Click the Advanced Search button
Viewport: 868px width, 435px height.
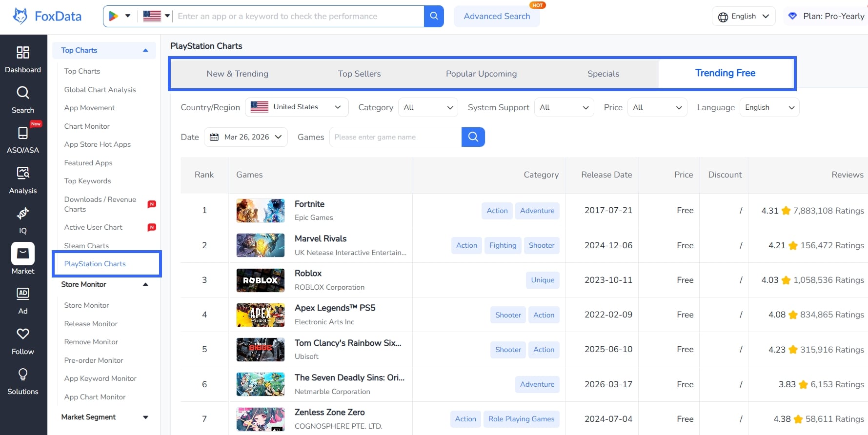coord(497,16)
